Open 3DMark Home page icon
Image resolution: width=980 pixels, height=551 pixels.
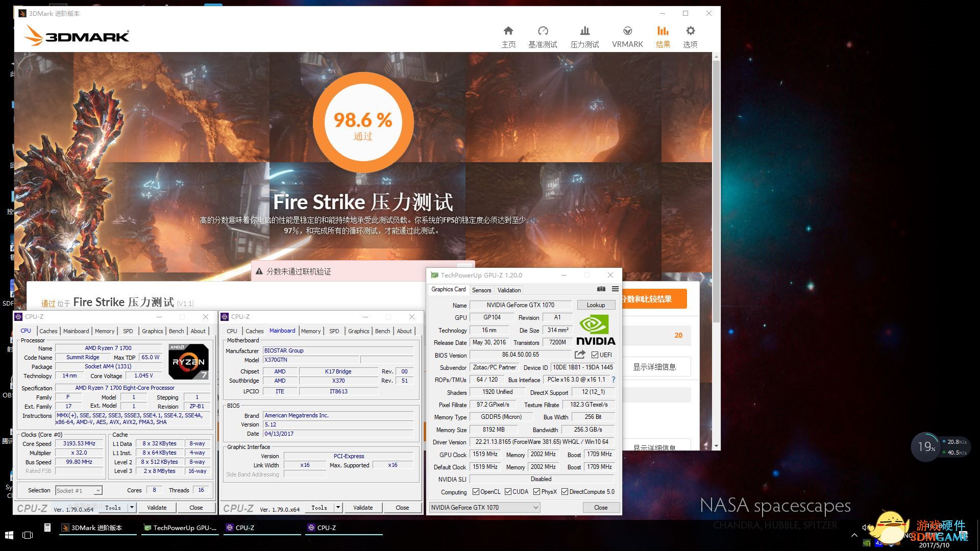point(508,32)
